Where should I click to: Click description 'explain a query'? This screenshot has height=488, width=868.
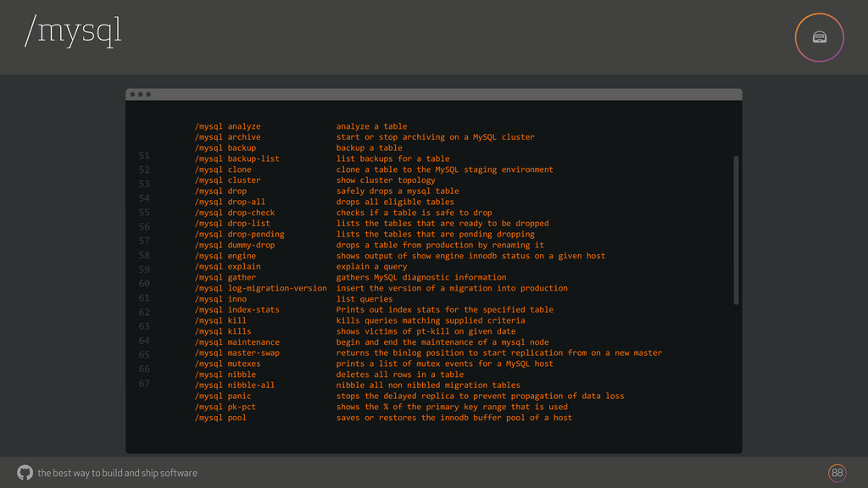coord(371,266)
